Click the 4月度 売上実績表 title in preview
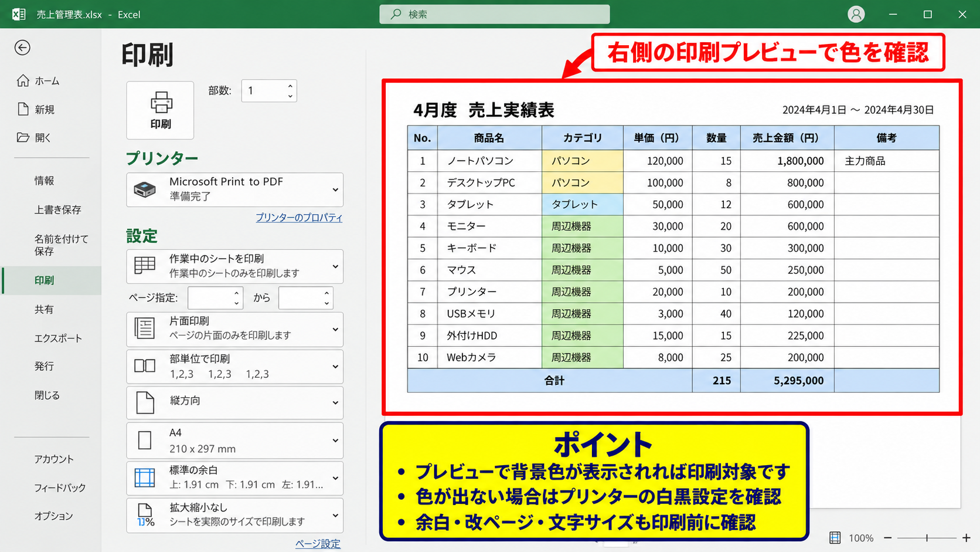Screen dimensions: 980x552 484,110
